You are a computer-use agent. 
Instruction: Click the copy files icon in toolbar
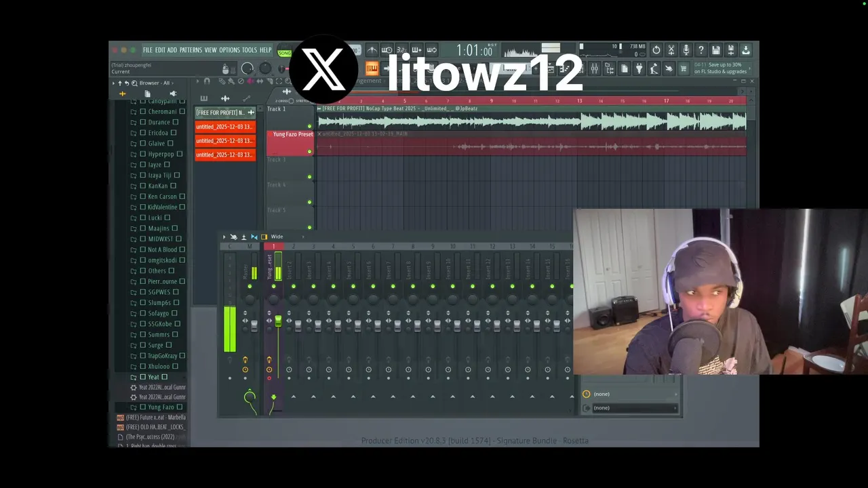pyautogui.click(x=624, y=68)
